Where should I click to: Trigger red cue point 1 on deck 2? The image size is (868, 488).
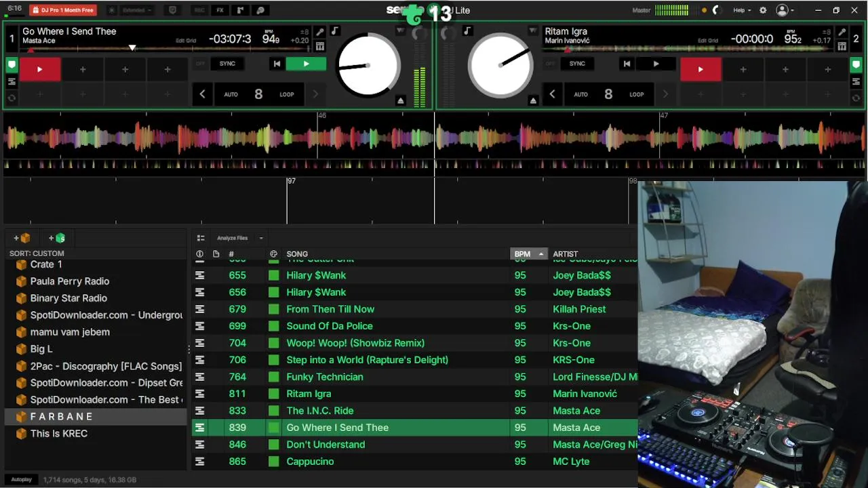[701, 69]
